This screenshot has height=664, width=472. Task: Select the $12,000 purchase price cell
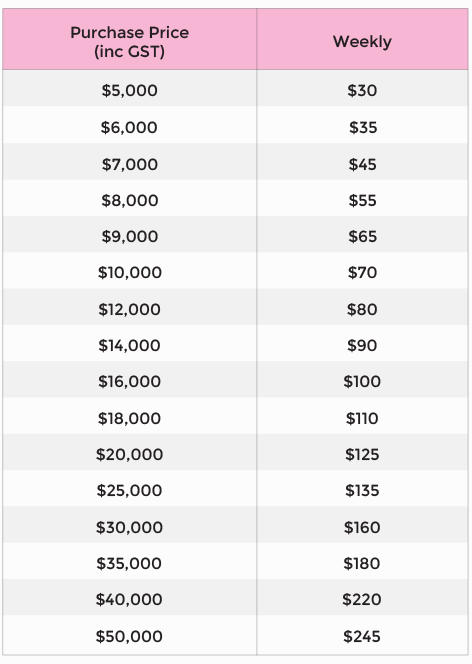130,309
